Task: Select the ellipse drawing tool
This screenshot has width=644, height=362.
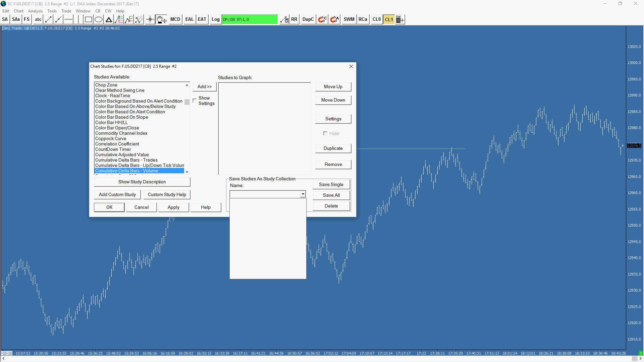Action: tap(99, 19)
